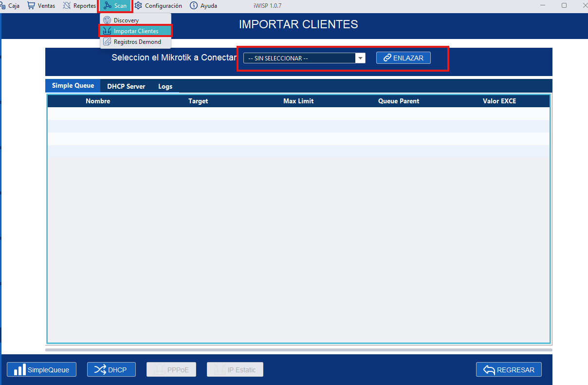Click the Nombre column header
Image resolution: width=588 pixels, height=385 pixels.
[x=98, y=101]
